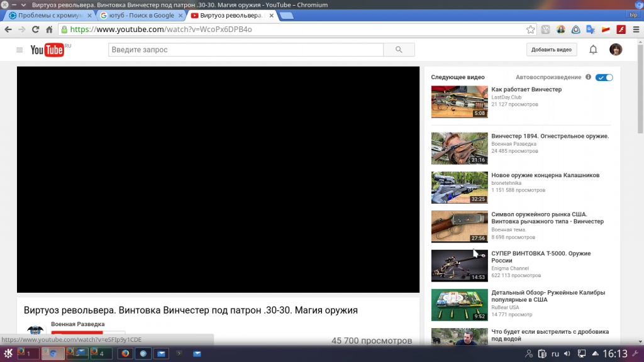Open 'Что будет если выстрелить с дробовика' video
This screenshot has height=362, width=644.
point(550,335)
